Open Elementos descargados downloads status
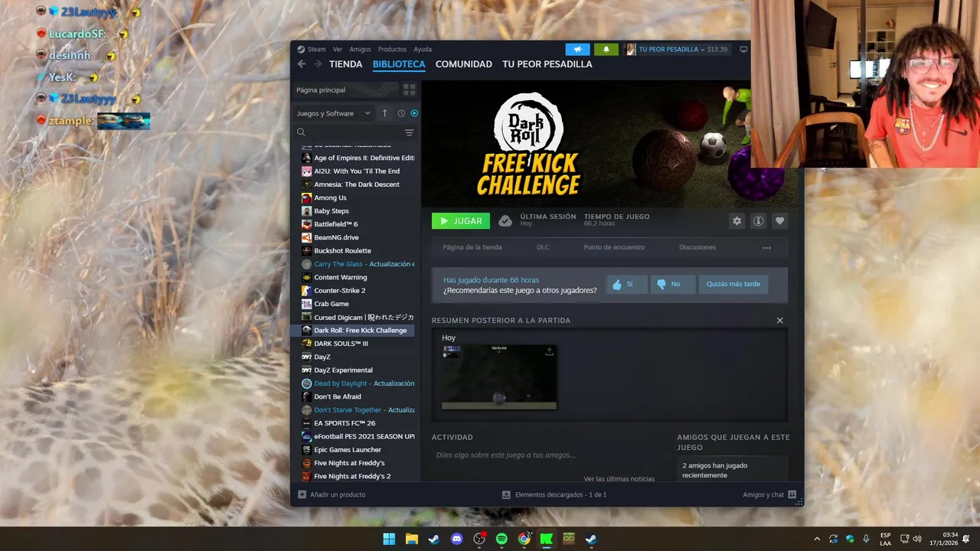Screen dimensions: 980x551 554,495
